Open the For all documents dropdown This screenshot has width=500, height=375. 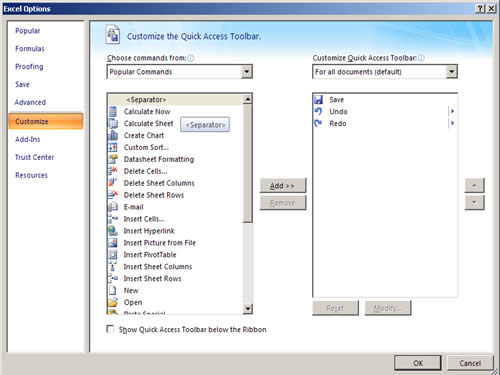point(452,72)
